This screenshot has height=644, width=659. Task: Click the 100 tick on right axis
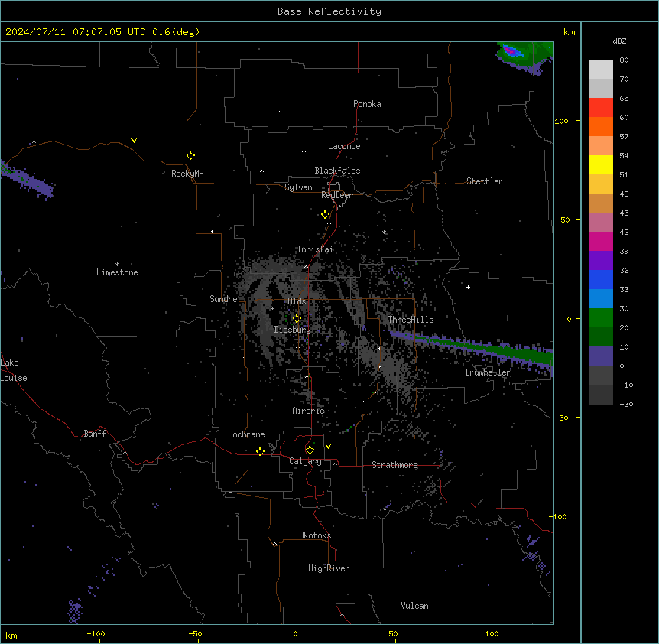(561, 121)
